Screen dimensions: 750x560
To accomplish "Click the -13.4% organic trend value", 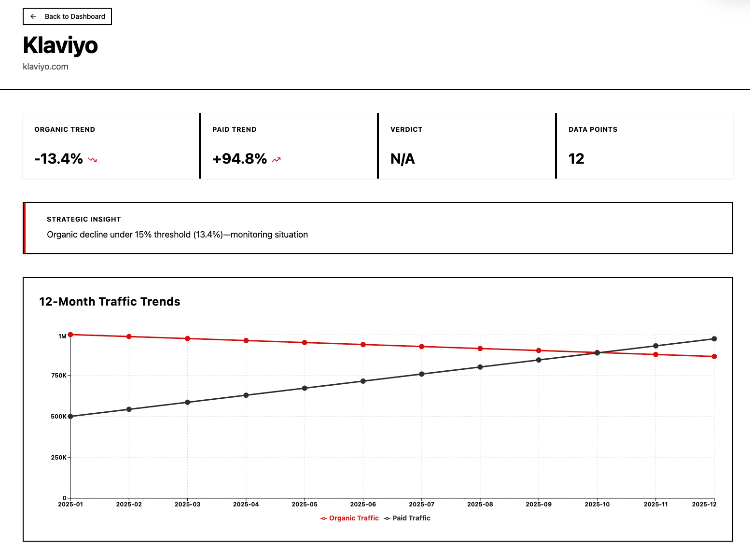I will 59,159.
